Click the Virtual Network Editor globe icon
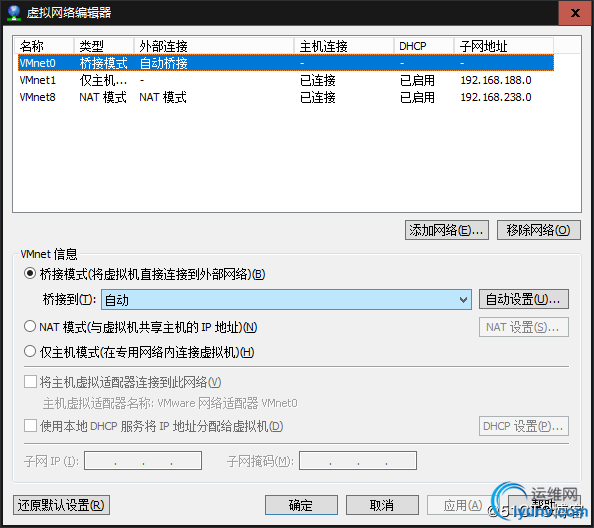This screenshot has width=594, height=528. click(14, 12)
